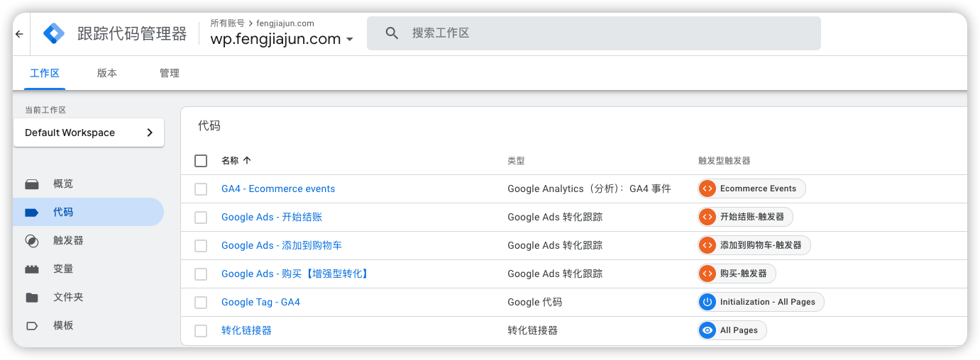Open 文件夹 folders in sidebar
The width and height of the screenshot is (980, 360).
point(68,297)
